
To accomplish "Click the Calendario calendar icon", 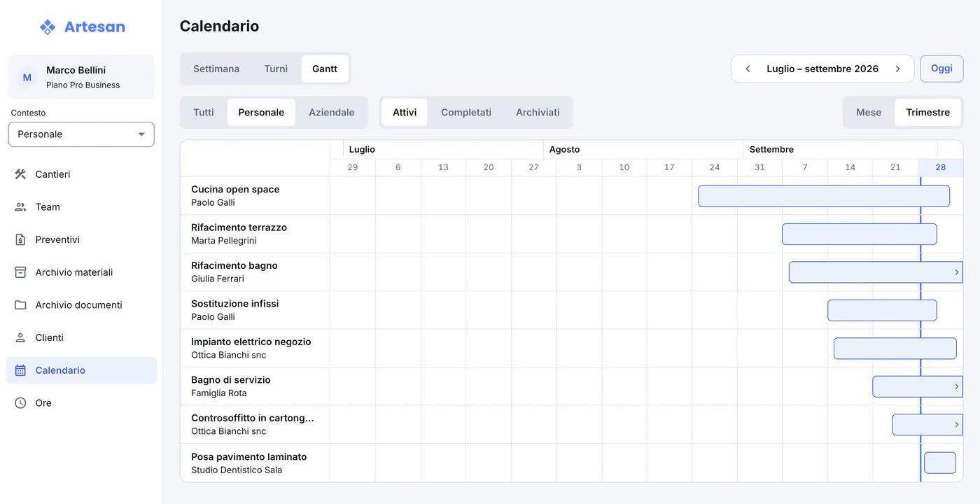I will click(x=20, y=370).
